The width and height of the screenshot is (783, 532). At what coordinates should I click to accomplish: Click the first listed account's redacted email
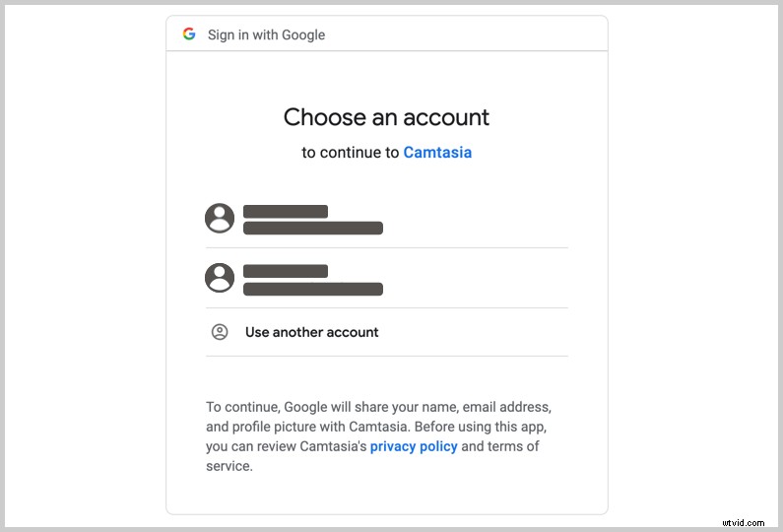click(x=313, y=229)
